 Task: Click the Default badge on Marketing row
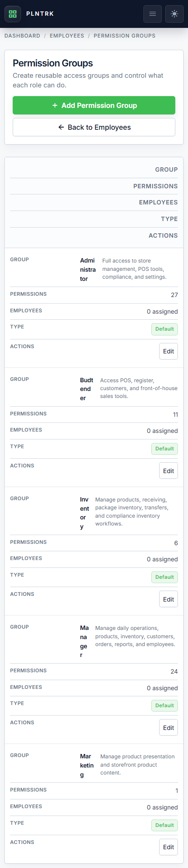(164, 825)
